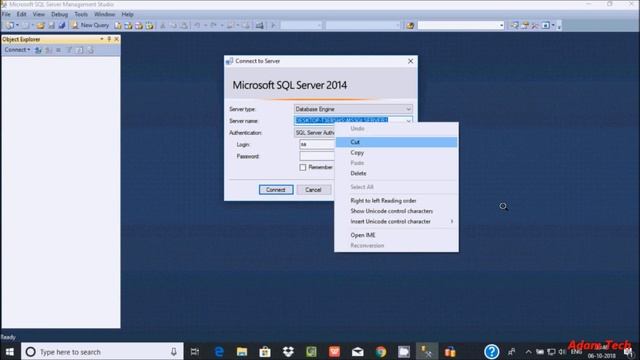The image size is (640, 360).
Task: Open the Connect dropdown in Object Explorer
Action: 17,50
